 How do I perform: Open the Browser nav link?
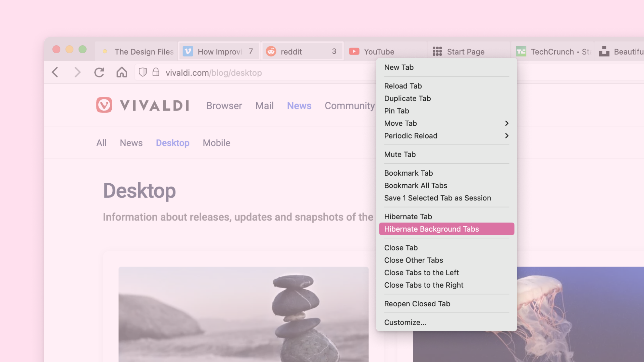pos(224,106)
